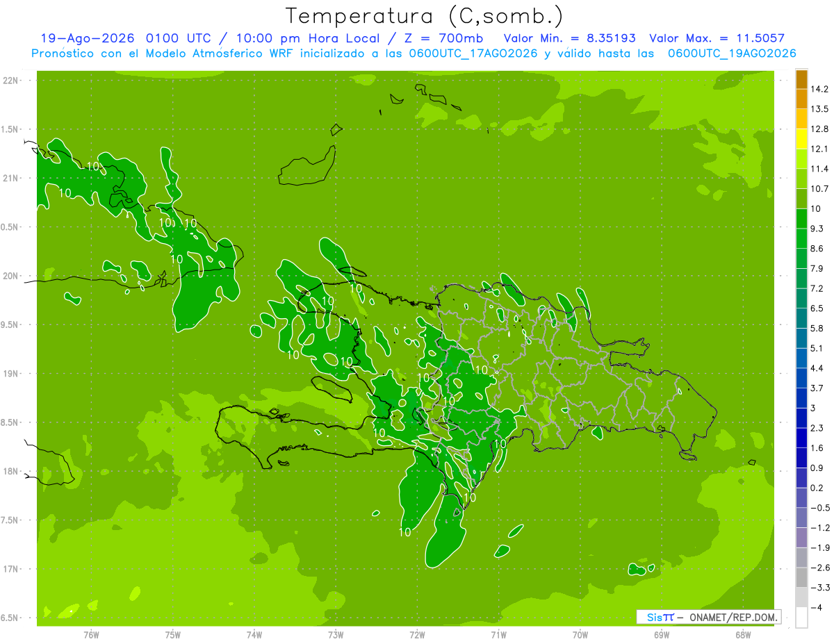Viewport: 834px width, 644px height.
Task: Click the '12.1' colorbar label
Action: tap(819, 149)
